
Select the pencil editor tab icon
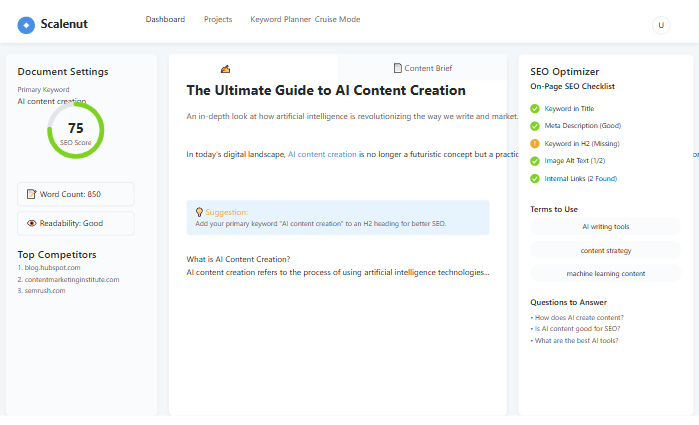click(225, 69)
